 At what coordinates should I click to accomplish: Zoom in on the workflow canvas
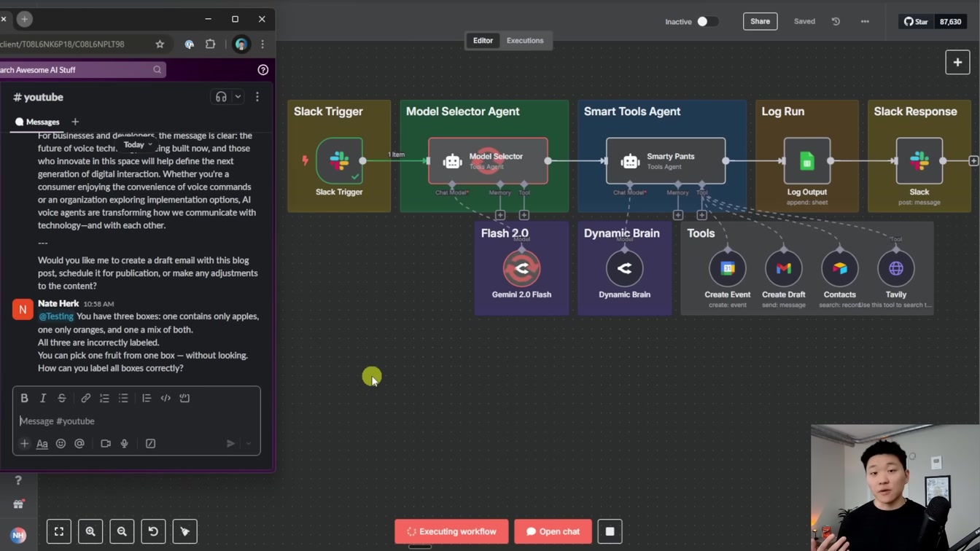(x=90, y=531)
